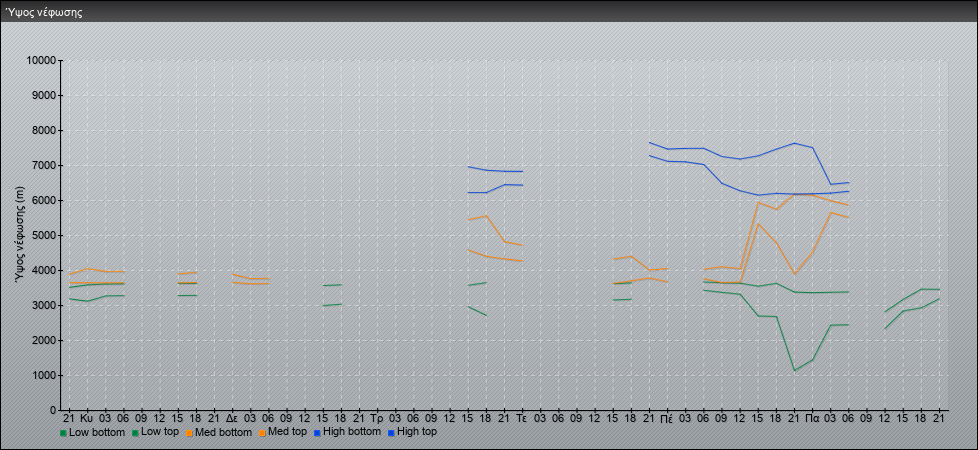Toggle the Med top legend label

coord(287,432)
